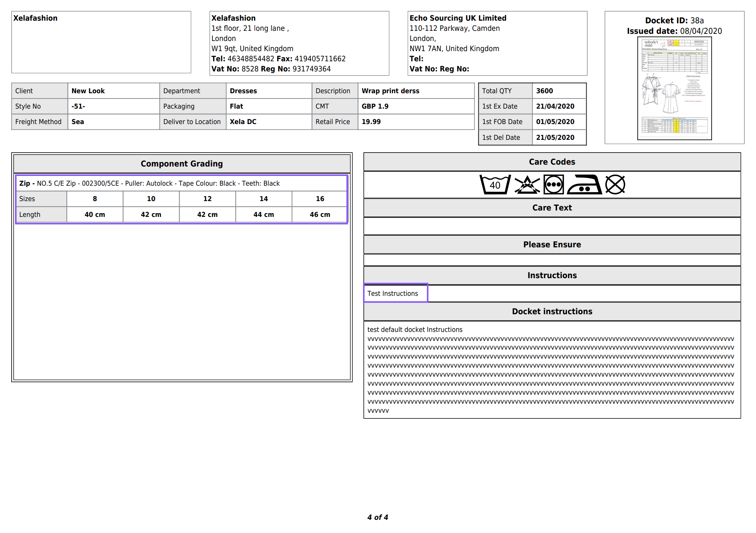Screen dimensions: 756x533
Task: Click the 1st FOB Date value
Action: pos(555,122)
